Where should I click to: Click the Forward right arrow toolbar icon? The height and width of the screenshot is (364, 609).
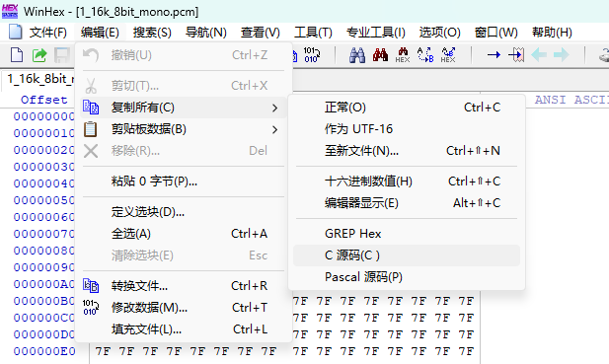pos(562,55)
